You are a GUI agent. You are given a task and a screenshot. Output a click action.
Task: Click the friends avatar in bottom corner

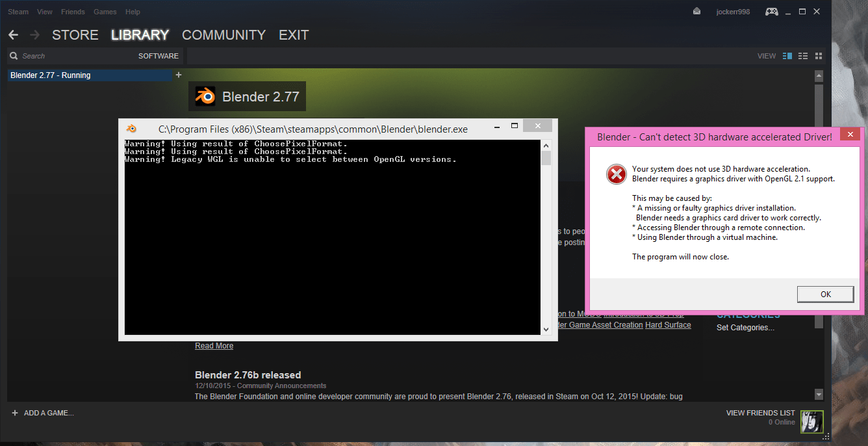click(812, 421)
